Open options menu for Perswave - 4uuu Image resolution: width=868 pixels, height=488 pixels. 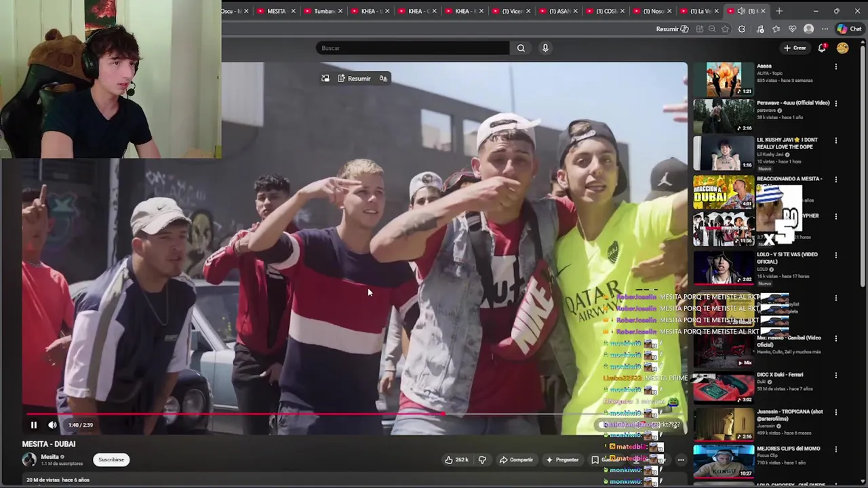pyautogui.click(x=835, y=104)
